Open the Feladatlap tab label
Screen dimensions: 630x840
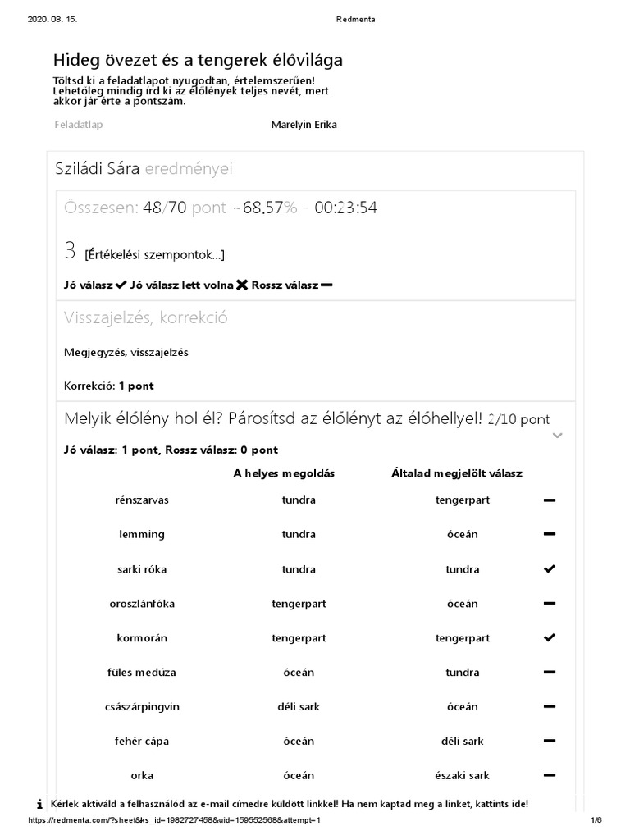[x=79, y=125]
